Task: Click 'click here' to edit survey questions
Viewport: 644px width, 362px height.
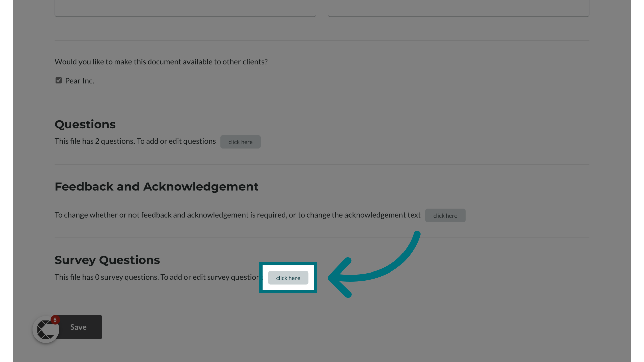Action: pos(288,278)
